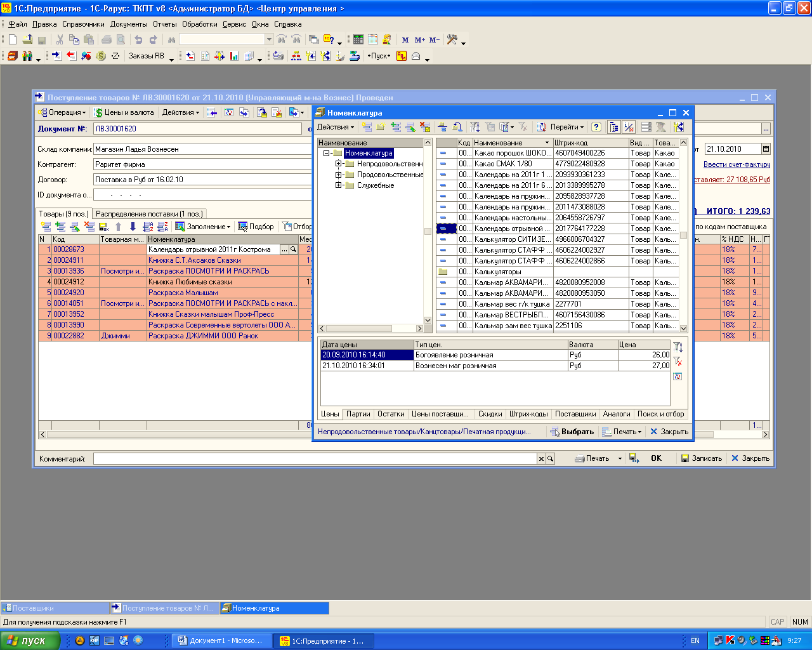Viewport: 812px width, 650px height.
Task: Click the help question mark in Номенклатура
Action: [x=596, y=127]
